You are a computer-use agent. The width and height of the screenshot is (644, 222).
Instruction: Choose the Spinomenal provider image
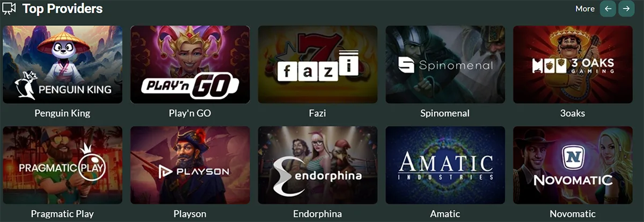pos(445,65)
